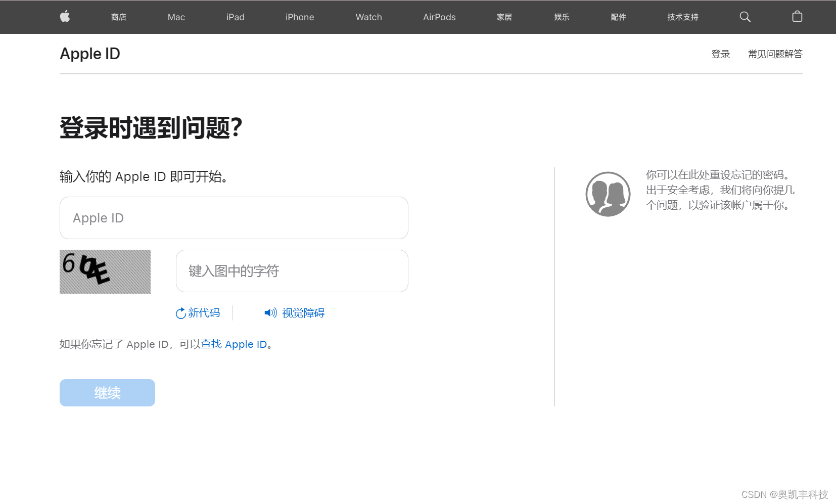
Task: Click the user silhouette avatar icon
Action: [x=608, y=194]
